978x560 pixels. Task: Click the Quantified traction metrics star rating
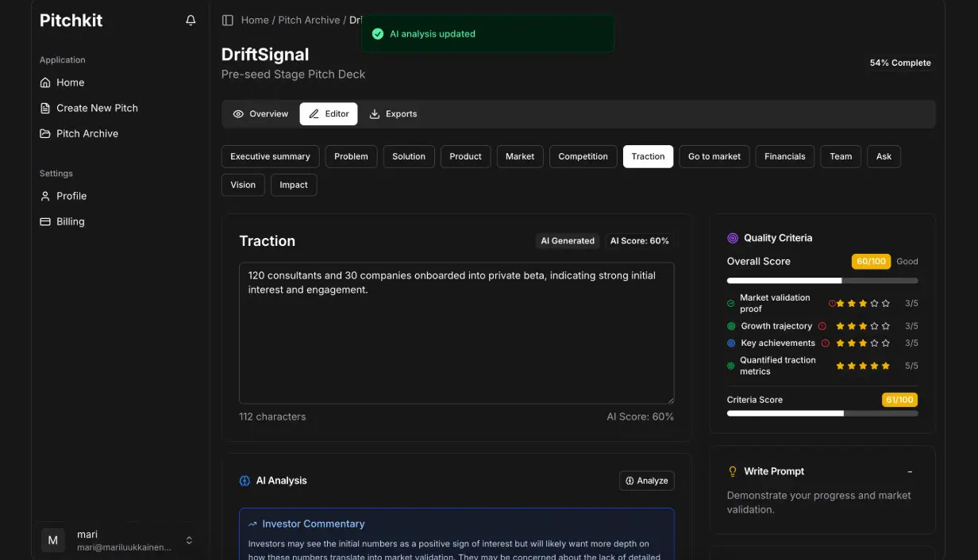(x=863, y=366)
